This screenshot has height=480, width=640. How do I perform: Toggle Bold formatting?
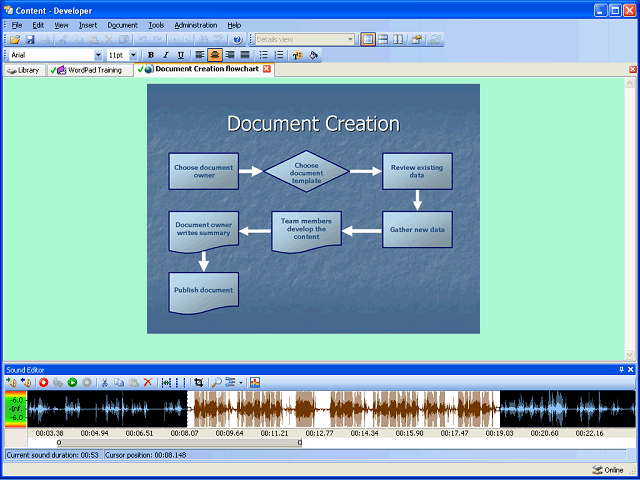click(151, 55)
